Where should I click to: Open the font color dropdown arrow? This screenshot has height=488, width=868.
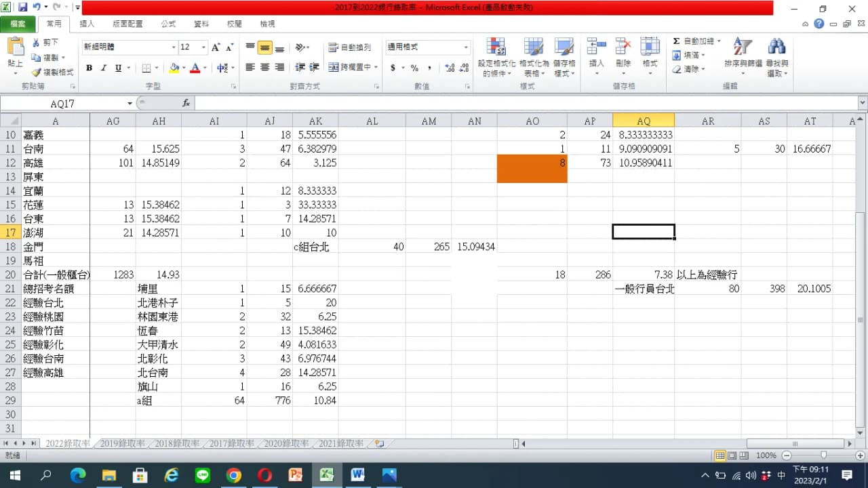pyautogui.click(x=205, y=68)
